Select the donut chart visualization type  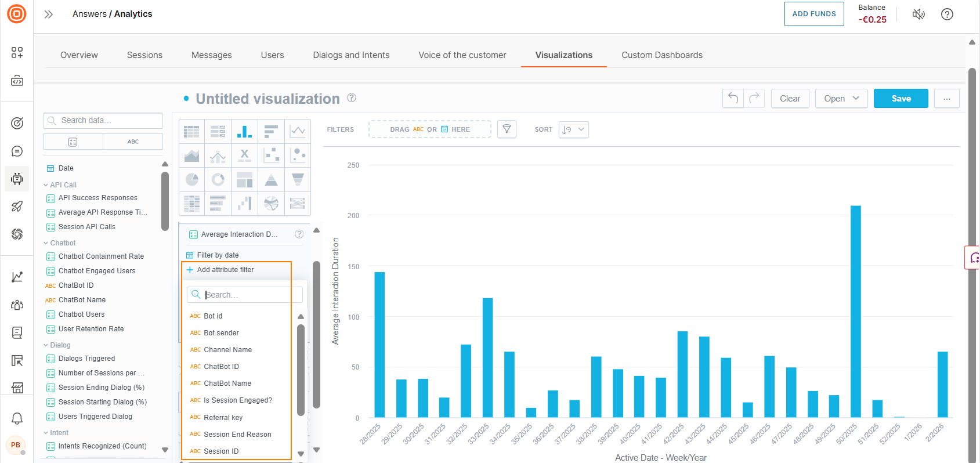pos(218,179)
